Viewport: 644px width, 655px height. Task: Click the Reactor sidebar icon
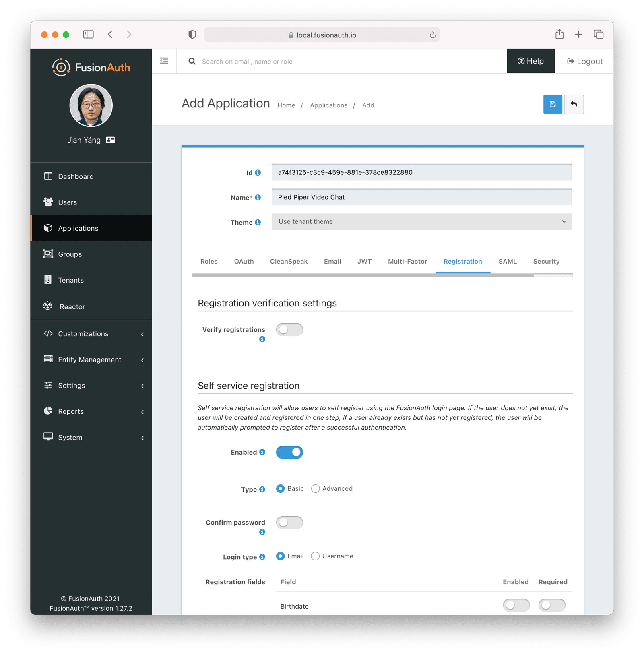(x=48, y=306)
